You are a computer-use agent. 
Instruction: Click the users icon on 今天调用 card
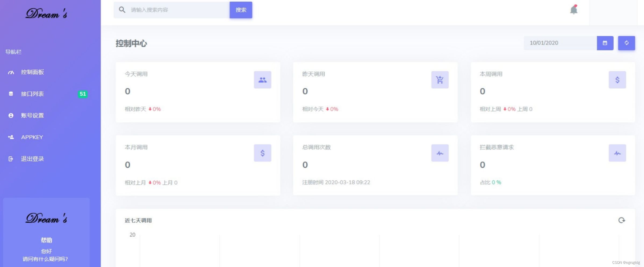262,79
